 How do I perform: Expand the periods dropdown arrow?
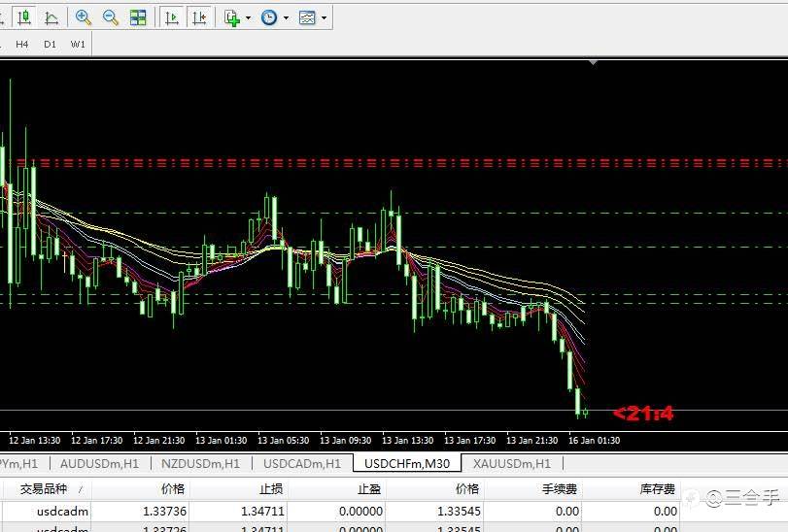tap(286, 18)
